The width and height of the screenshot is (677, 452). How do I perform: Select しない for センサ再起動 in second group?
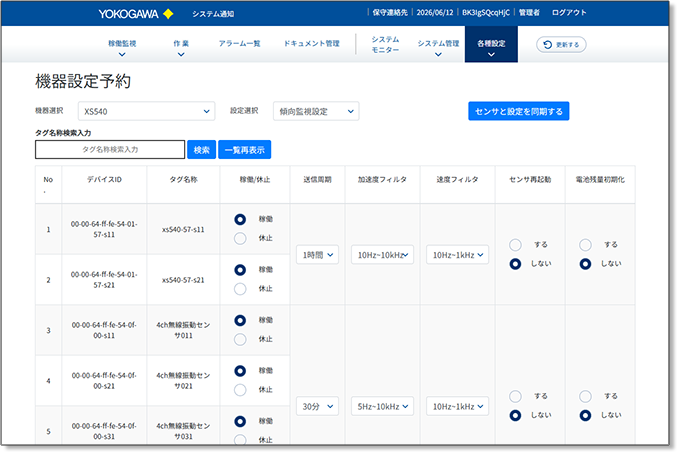tap(515, 415)
